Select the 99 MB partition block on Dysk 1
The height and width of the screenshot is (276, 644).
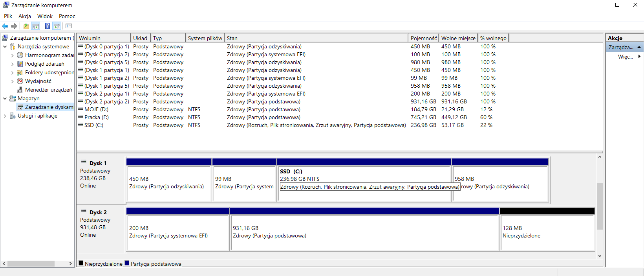pos(244,180)
